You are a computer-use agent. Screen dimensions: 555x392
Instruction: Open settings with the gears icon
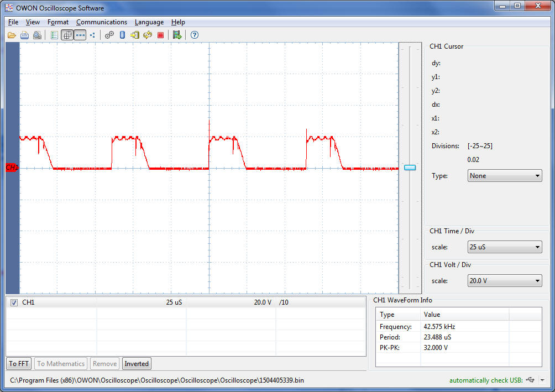[109, 35]
